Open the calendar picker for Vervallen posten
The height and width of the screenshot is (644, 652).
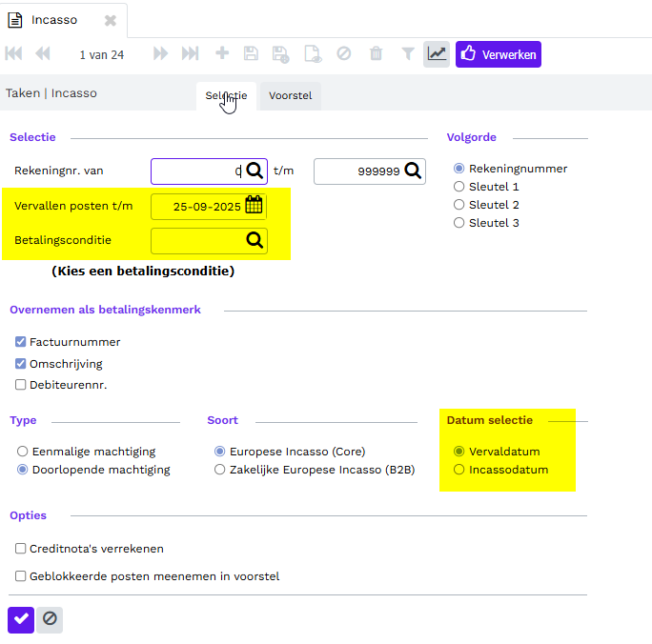coord(254,205)
